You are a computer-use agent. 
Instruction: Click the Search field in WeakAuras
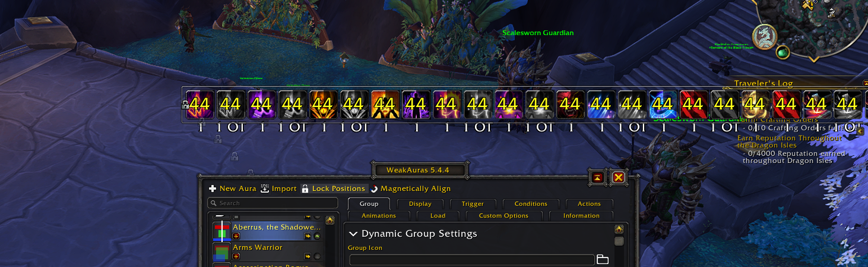point(273,203)
